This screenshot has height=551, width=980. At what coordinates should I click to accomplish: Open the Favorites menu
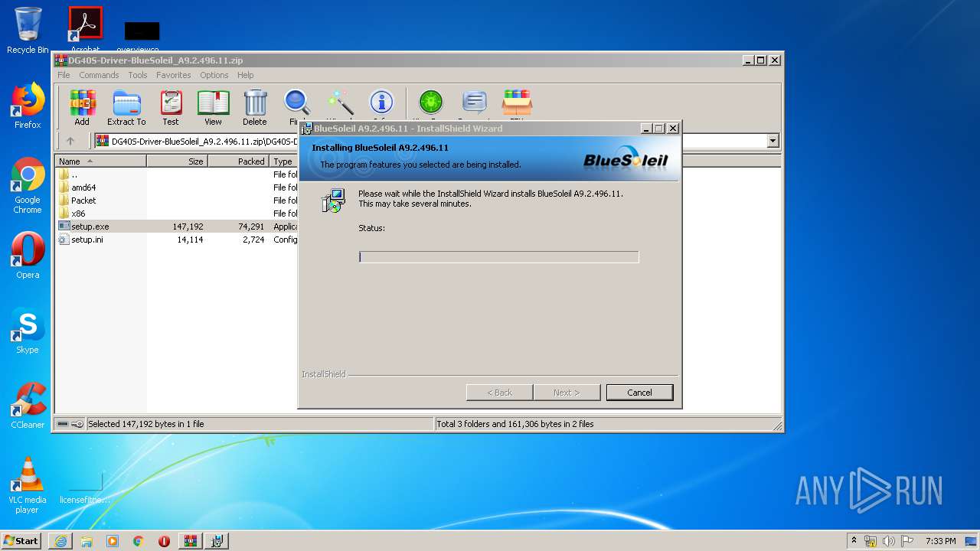(x=174, y=75)
